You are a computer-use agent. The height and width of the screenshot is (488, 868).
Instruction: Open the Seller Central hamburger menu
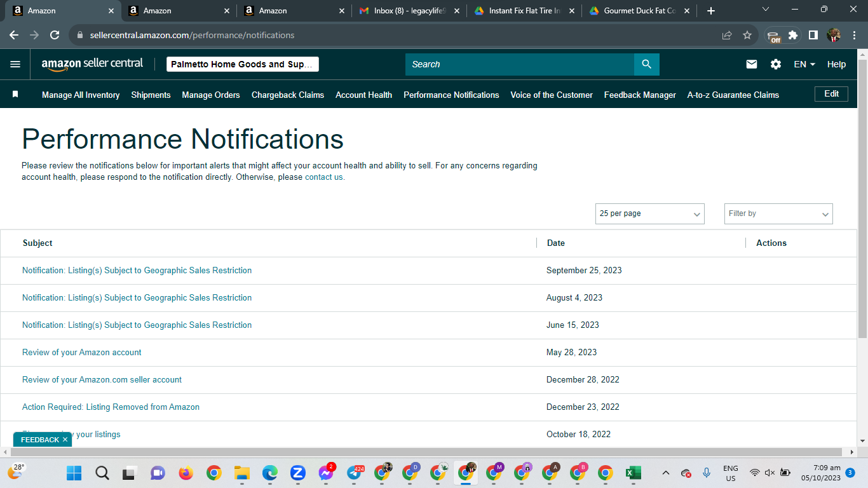click(x=15, y=64)
